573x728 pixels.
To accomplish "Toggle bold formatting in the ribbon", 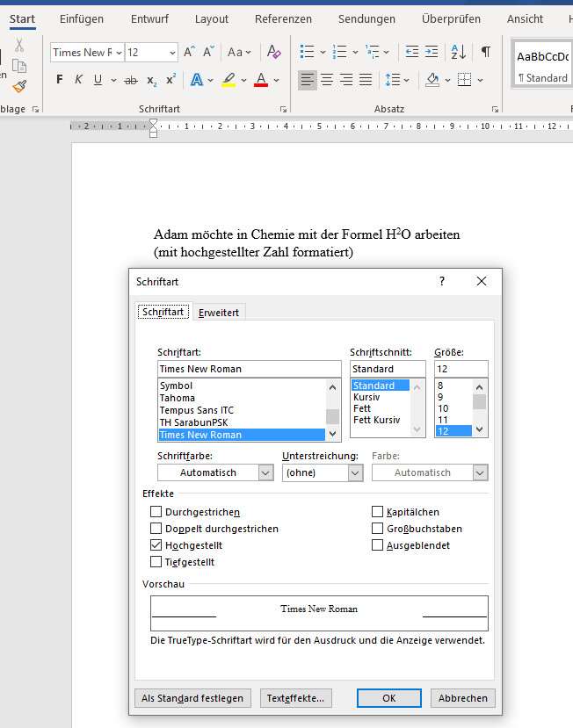I will click(x=60, y=80).
